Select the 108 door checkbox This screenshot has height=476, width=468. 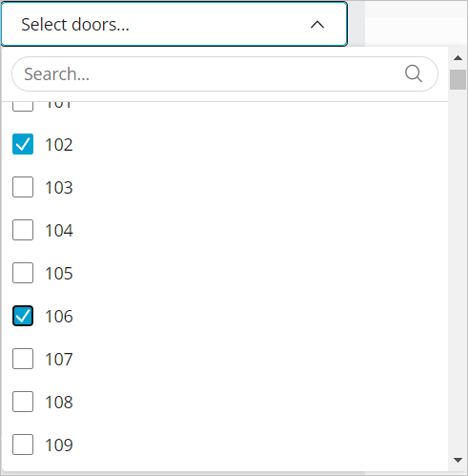pos(23,402)
